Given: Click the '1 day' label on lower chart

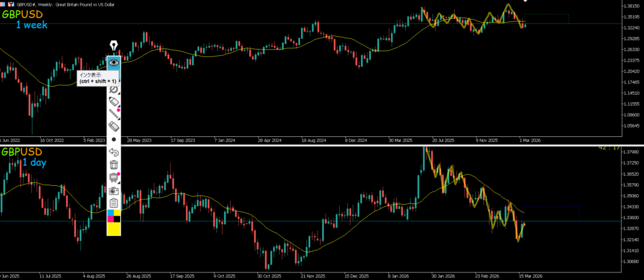Looking at the screenshot, I should [x=36, y=163].
